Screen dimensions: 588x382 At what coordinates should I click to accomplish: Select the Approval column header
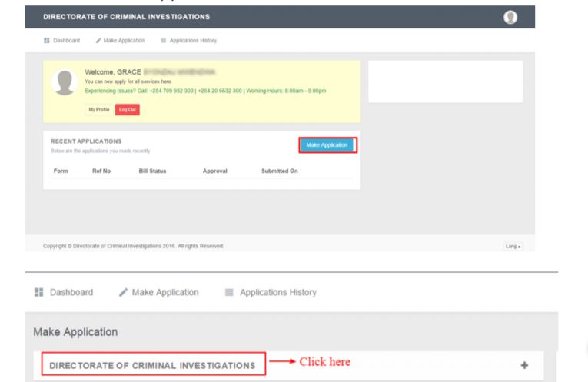click(x=215, y=171)
